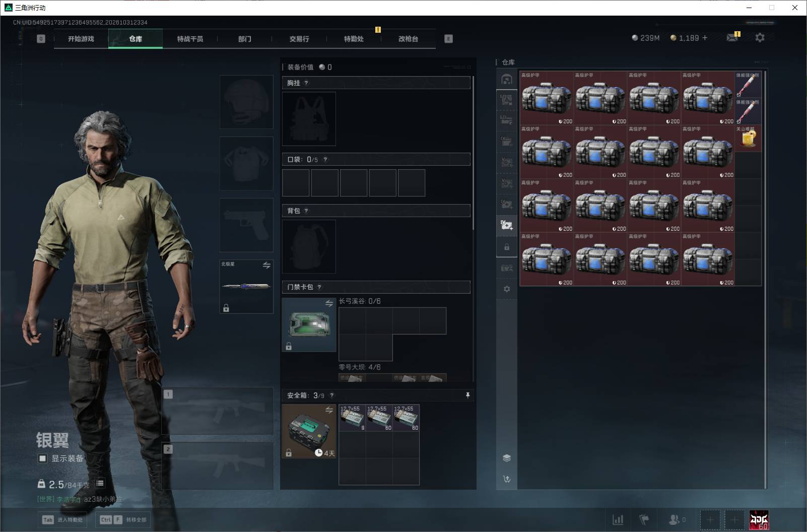The height and width of the screenshot is (532, 807).
Task: Swap the 北极星 melee weapon
Action: point(266,265)
